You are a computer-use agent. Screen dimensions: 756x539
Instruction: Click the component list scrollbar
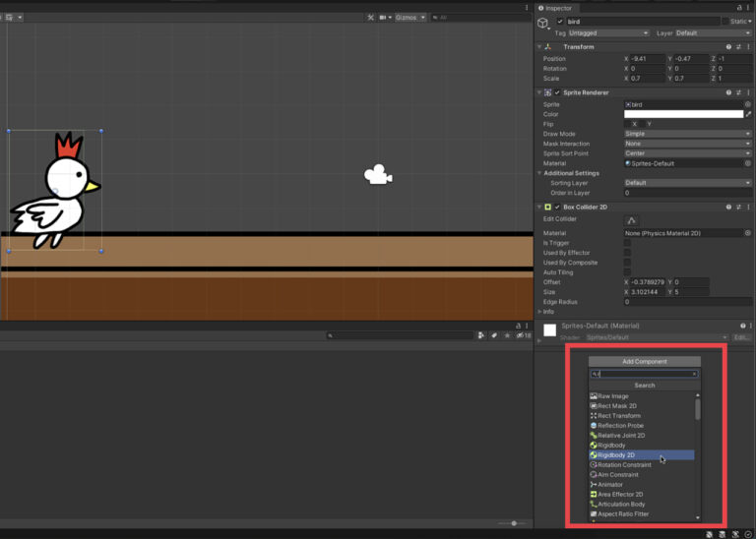coord(698,409)
